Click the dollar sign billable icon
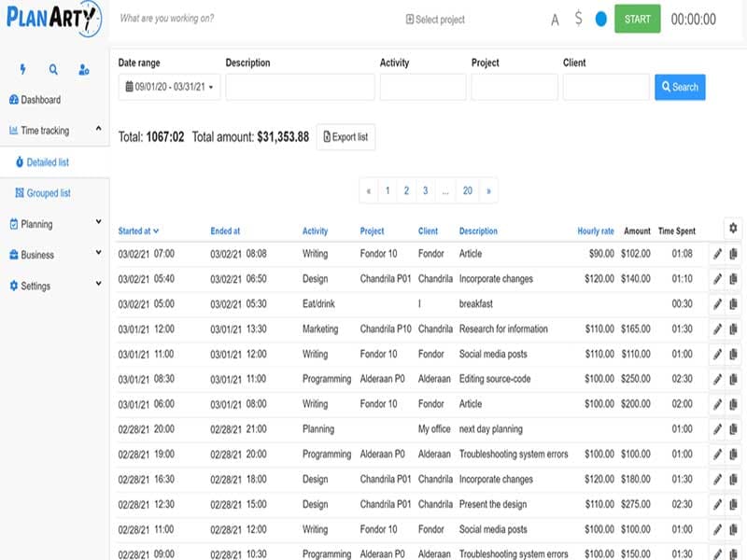The image size is (747, 560). pos(579,19)
